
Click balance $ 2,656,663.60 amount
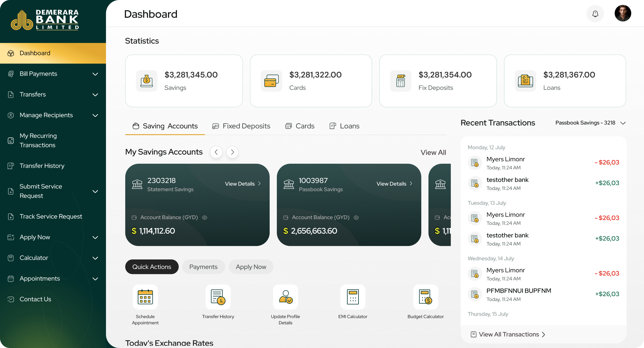310,231
